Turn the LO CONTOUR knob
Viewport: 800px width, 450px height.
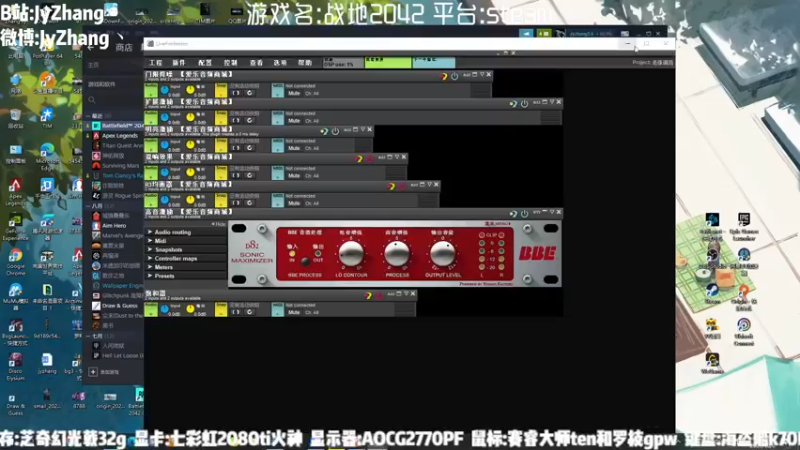[x=351, y=253]
